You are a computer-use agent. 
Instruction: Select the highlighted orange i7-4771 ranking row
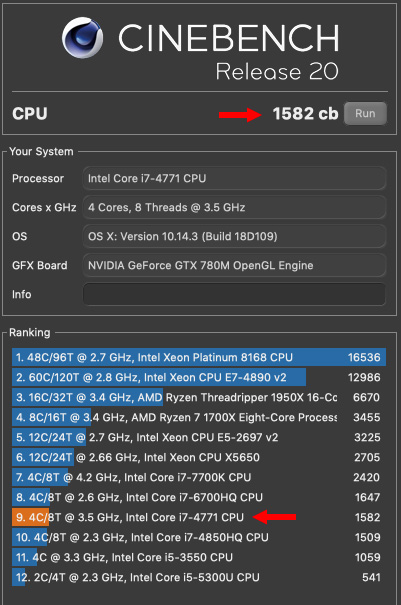(x=199, y=517)
